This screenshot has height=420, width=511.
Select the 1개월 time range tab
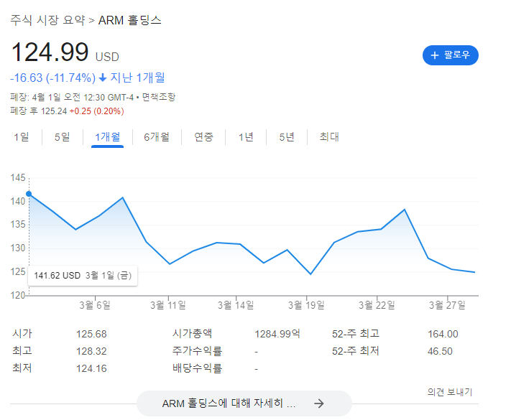(x=108, y=137)
